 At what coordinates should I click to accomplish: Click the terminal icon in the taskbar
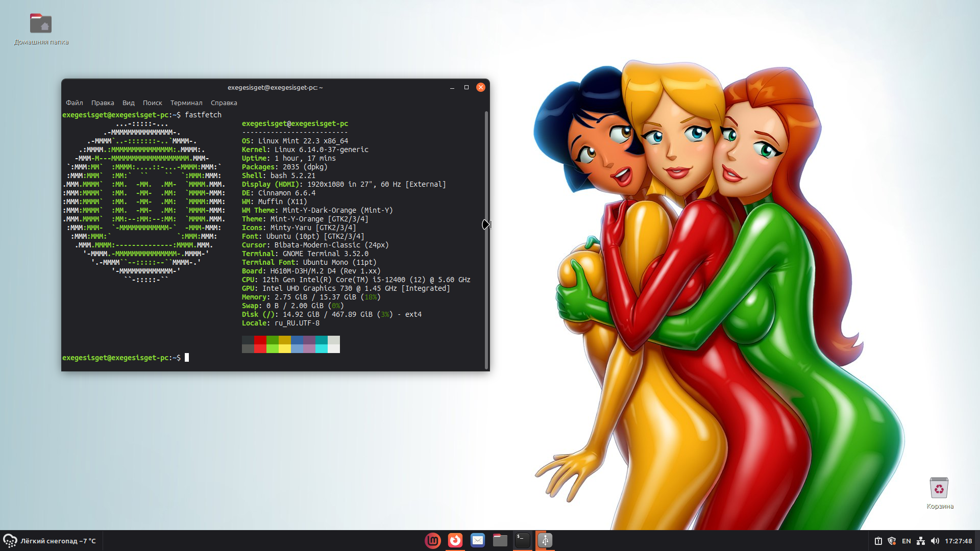click(x=522, y=540)
